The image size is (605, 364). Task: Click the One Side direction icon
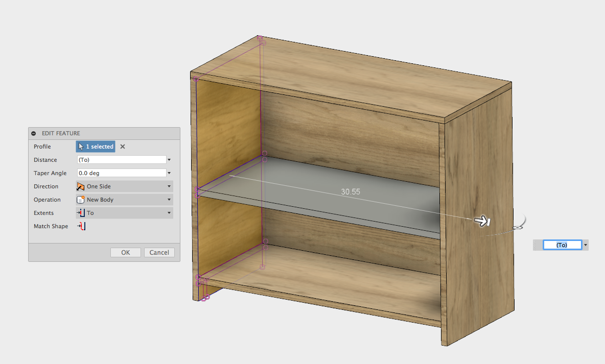[x=81, y=186]
